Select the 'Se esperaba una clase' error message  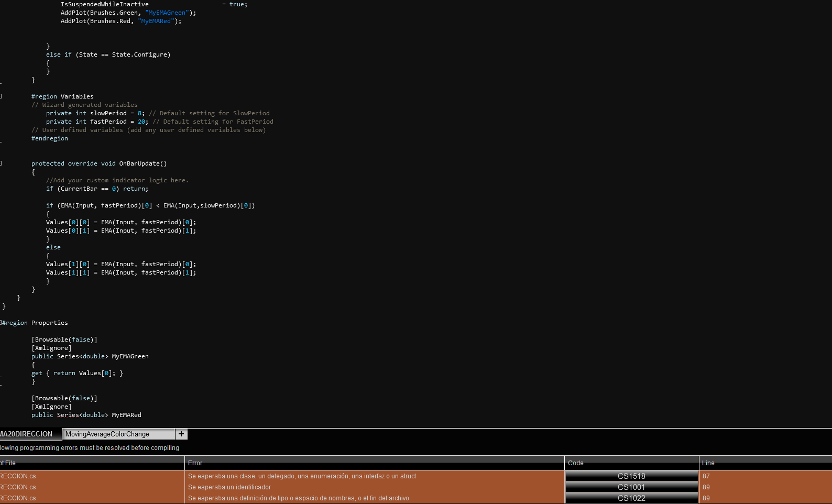[x=302, y=476]
